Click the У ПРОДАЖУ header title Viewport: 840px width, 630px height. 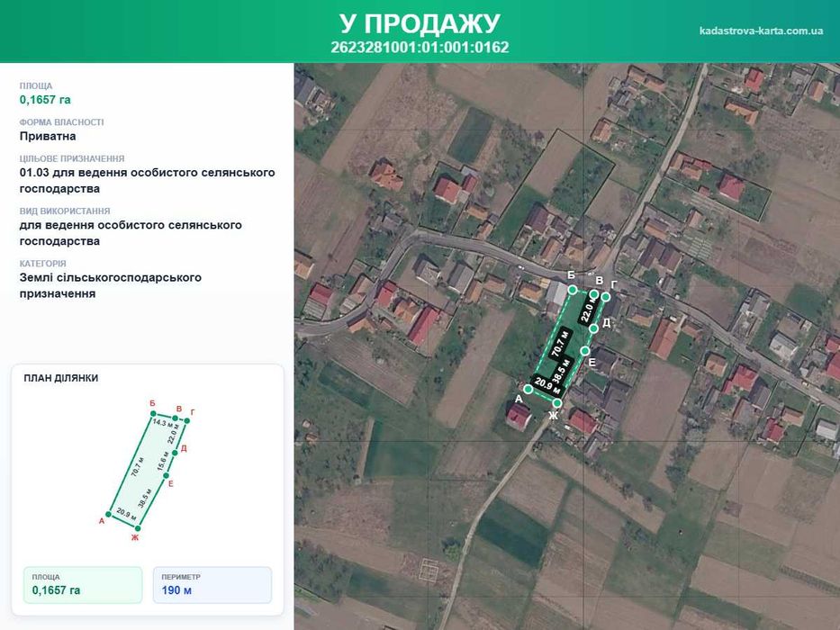coord(420,23)
